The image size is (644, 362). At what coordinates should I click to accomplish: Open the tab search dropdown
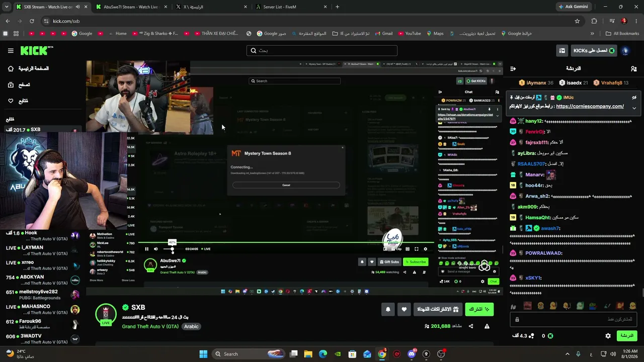click(6, 7)
